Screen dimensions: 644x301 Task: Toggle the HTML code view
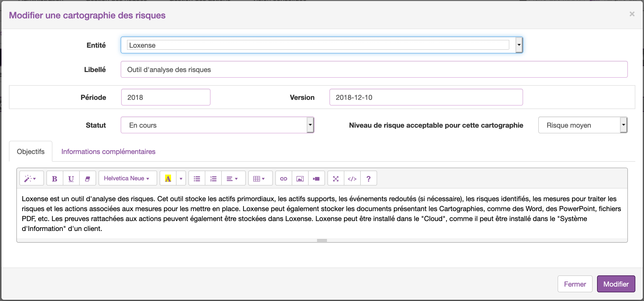352,179
